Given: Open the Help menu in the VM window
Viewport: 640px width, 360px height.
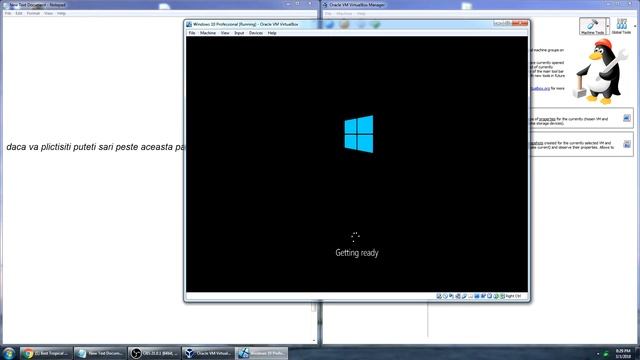Looking at the screenshot, I should (272, 33).
